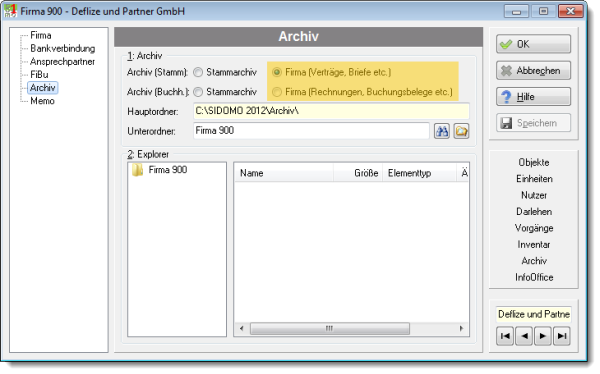The height and width of the screenshot is (374, 600).
Task: Open the Objekte link
Action: 534,162
